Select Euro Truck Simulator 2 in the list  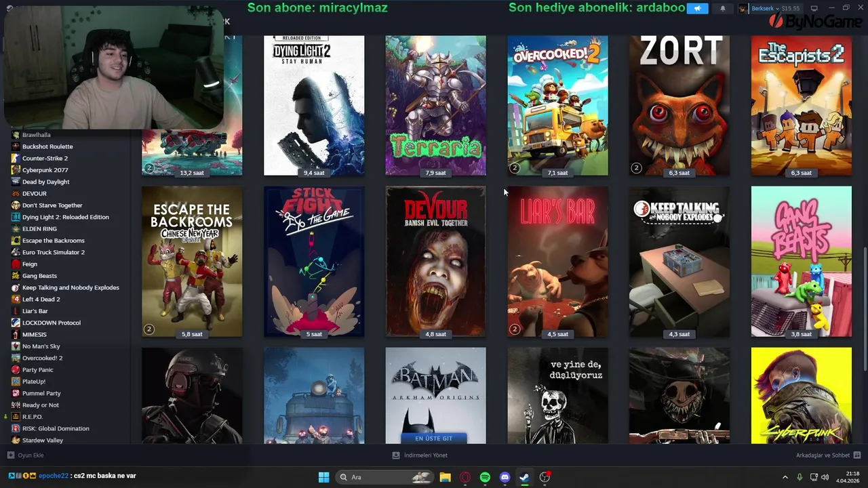(x=53, y=252)
